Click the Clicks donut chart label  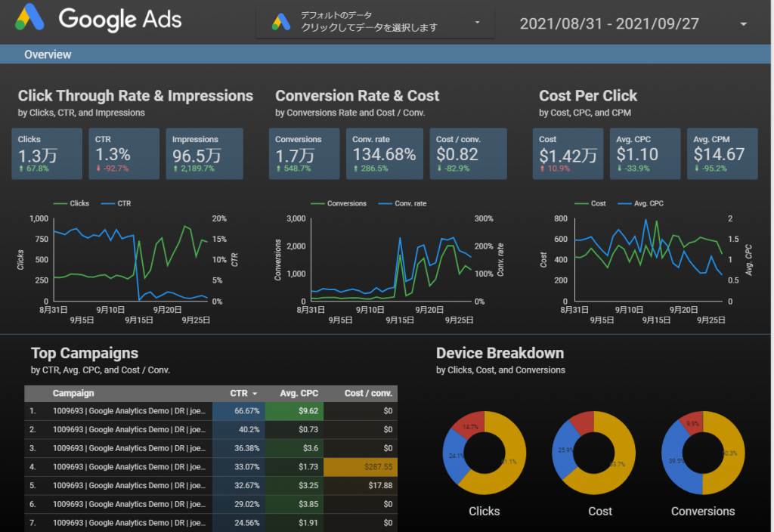click(485, 512)
